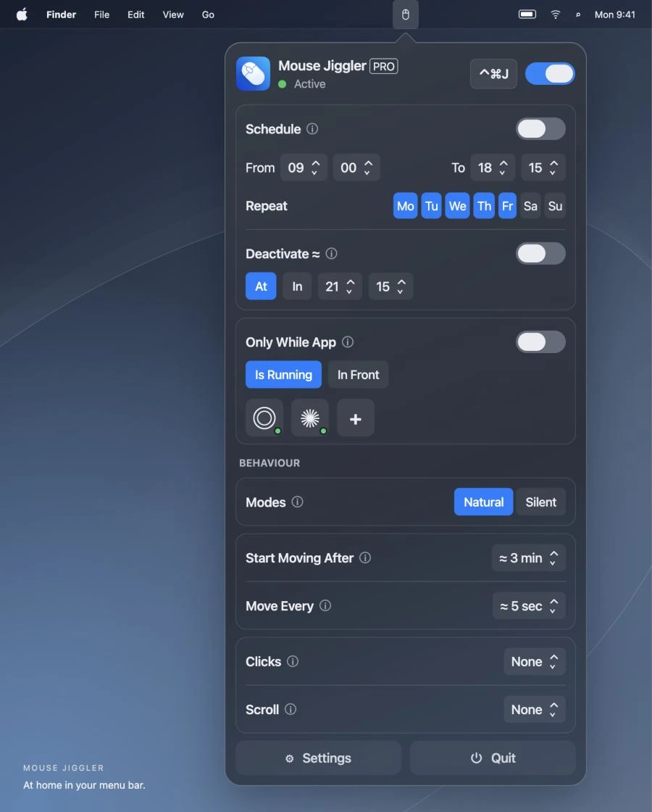The width and height of the screenshot is (652, 812).
Task: Adjust Deactivate minute 15 stepper
Action: click(x=390, y=286)
